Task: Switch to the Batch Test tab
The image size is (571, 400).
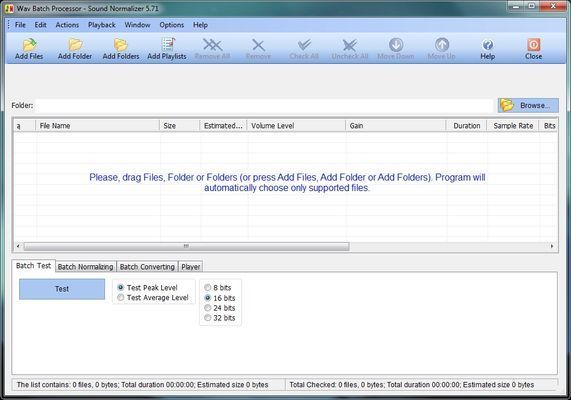Action: [34, 266]
